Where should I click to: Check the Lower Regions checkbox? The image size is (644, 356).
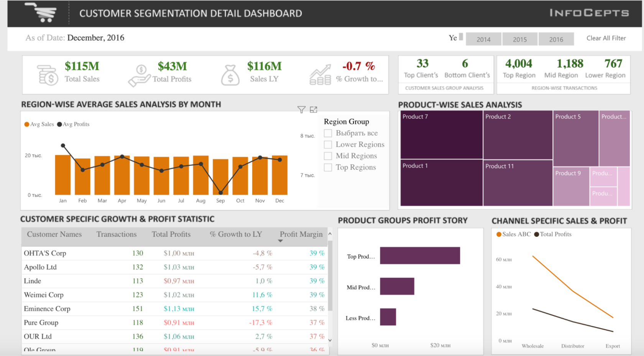pyautogui.click(x=328, y=145)
